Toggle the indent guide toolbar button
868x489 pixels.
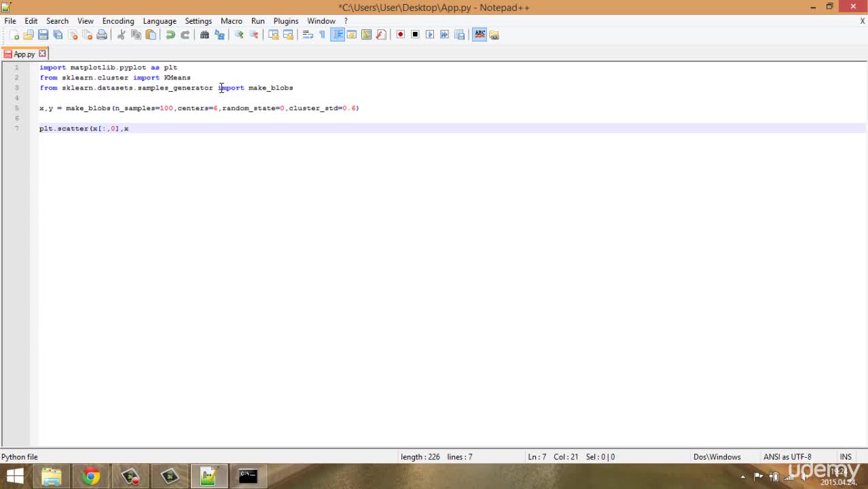pyautogui.click(x=338, y=35)
